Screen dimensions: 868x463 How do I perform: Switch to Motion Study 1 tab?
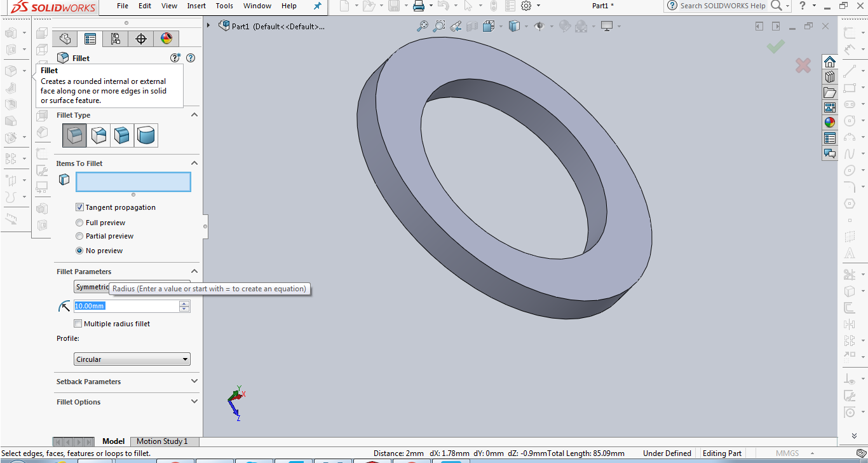162,441
